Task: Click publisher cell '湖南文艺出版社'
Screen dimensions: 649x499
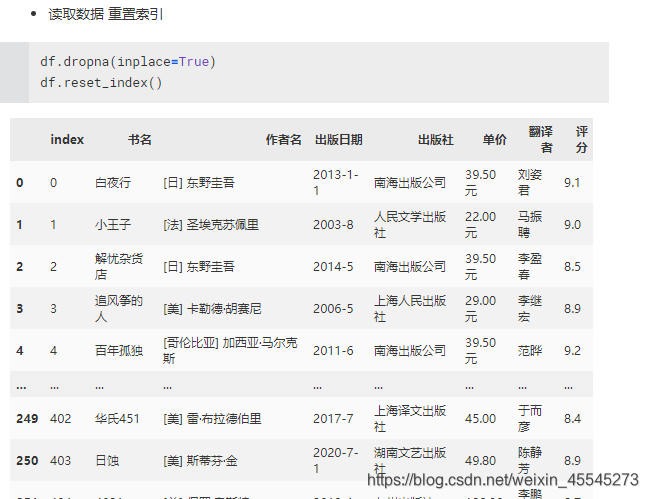Action: pos(410,461)
